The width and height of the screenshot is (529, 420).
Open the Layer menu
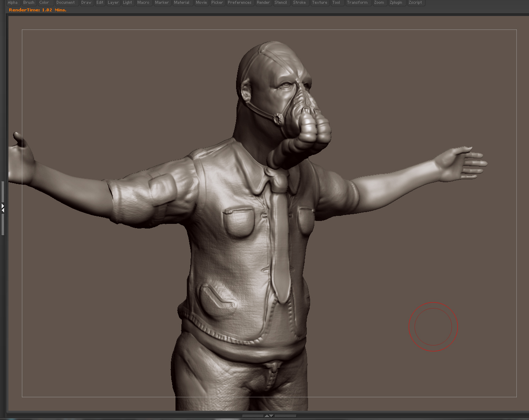(113, 3)
